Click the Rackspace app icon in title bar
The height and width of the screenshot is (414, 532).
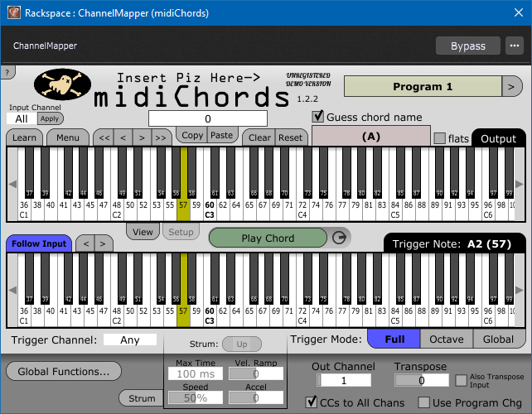14,12
